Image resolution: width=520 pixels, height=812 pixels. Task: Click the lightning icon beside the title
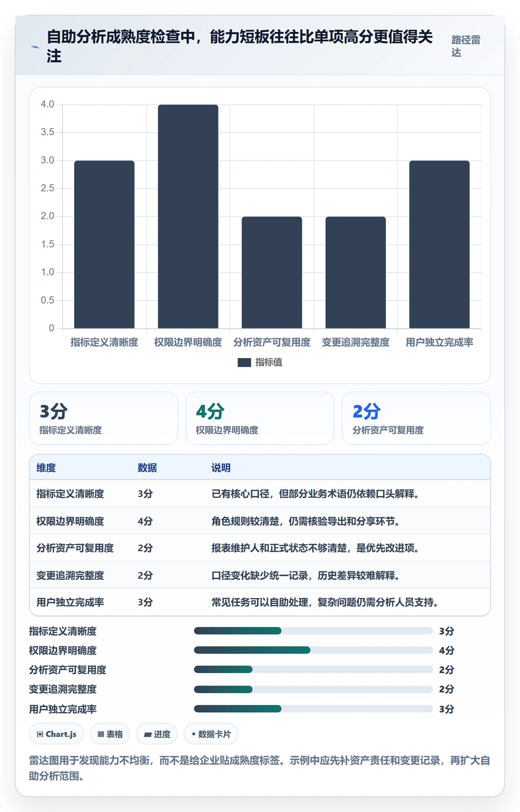[35, 47]
